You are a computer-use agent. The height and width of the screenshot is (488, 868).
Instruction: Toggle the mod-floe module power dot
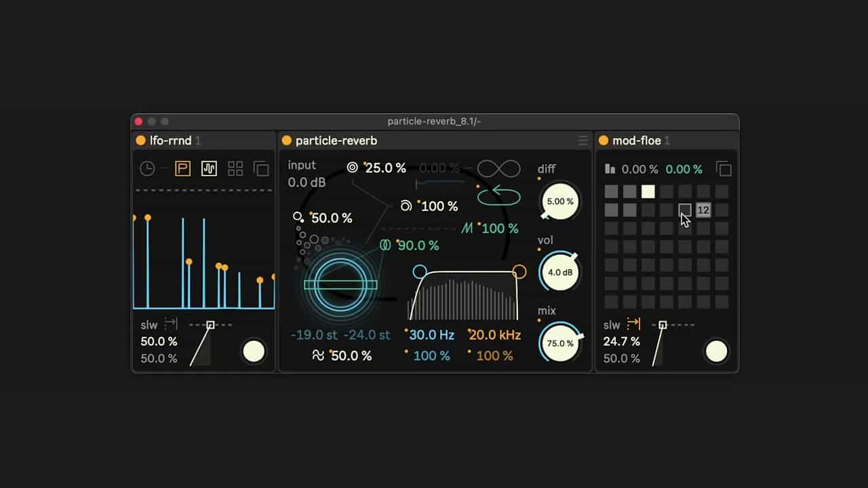click(604, 140)
